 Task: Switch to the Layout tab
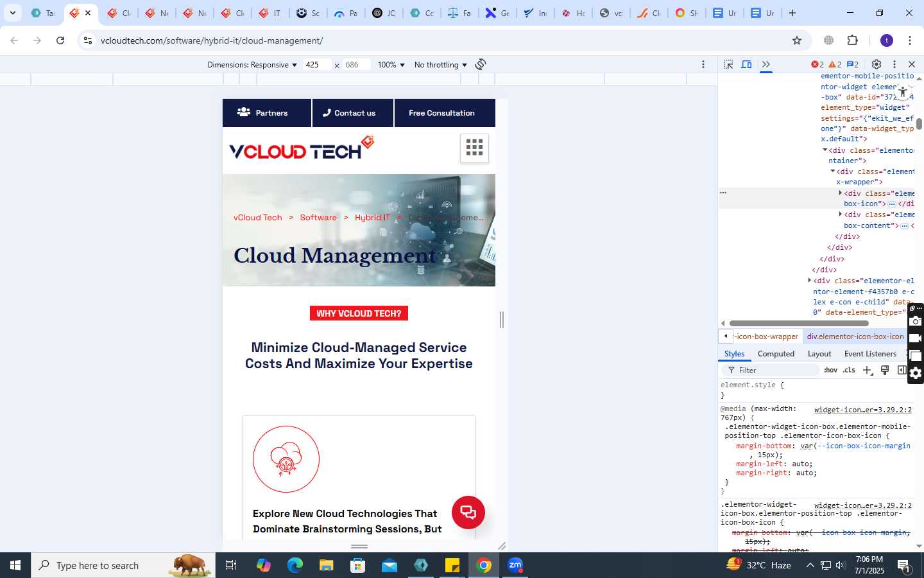[819, 354]
